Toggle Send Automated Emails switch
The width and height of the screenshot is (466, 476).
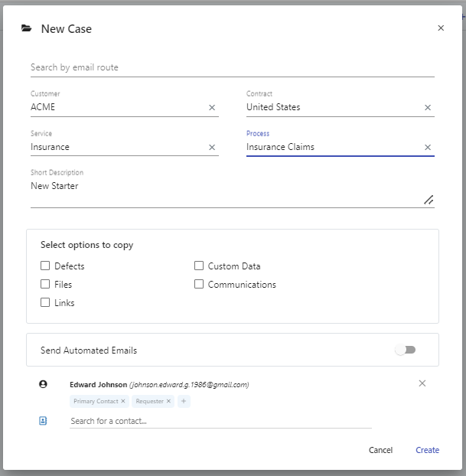click(x=406, y=350)
